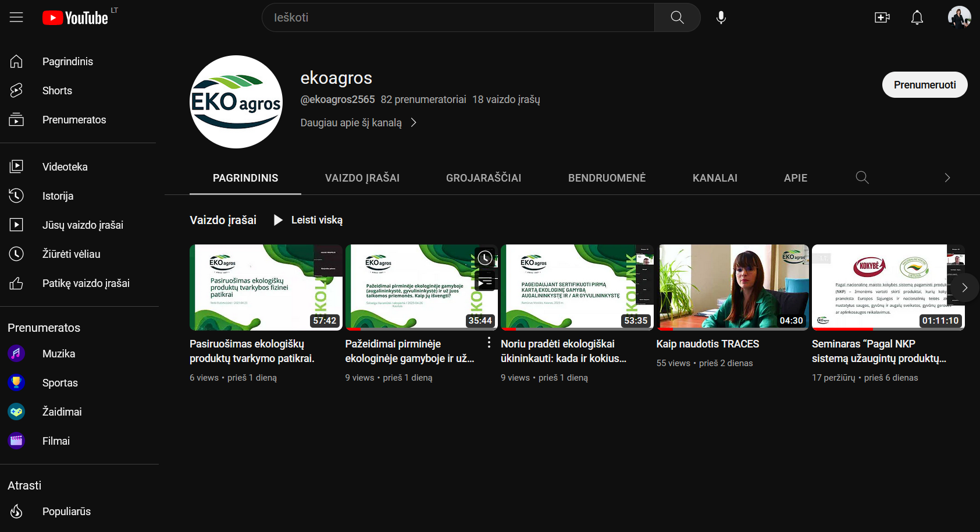Switch to the VAIZDO ĮRAŠAI tab
The width and height of the screenshot is (980, 532).
tap(362, 178)
